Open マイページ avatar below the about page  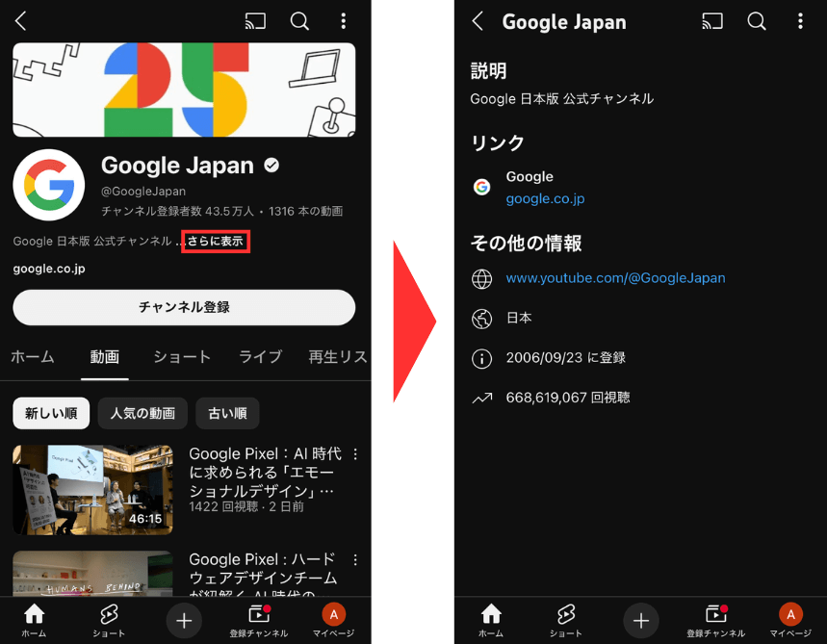(x=790, y=620)
